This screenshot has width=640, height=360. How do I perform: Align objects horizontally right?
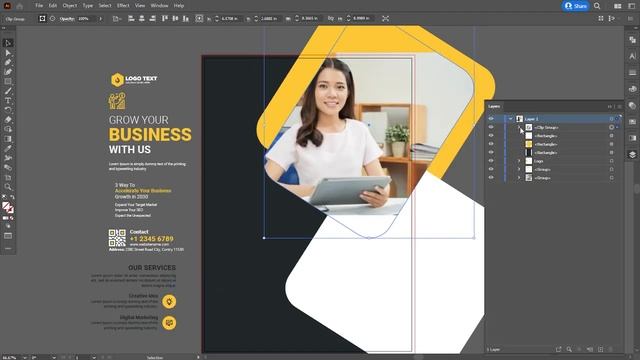coord(152,18)
